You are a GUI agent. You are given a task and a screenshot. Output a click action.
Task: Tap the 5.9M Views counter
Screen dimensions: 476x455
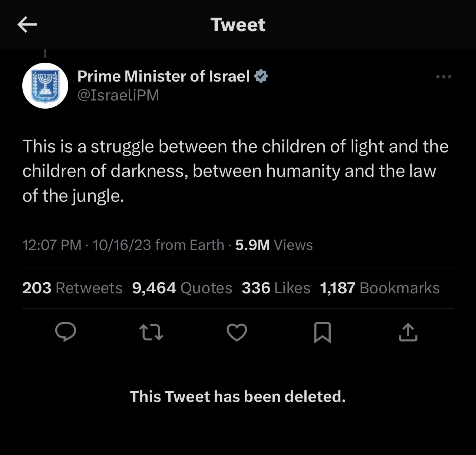[274, 245]
